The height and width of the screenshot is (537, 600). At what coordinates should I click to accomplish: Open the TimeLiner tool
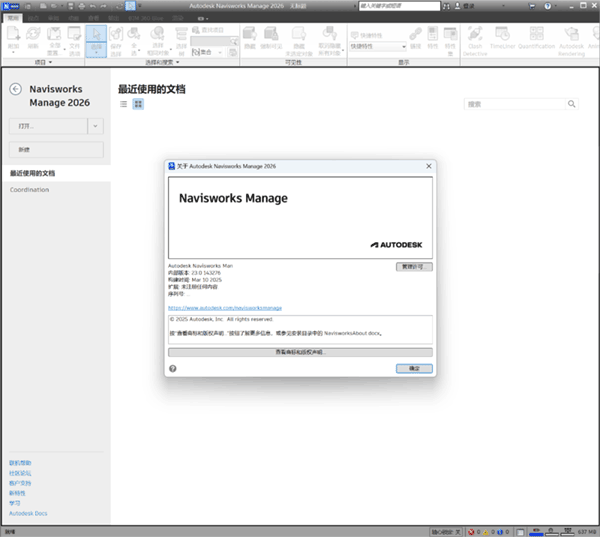[502, 34]
